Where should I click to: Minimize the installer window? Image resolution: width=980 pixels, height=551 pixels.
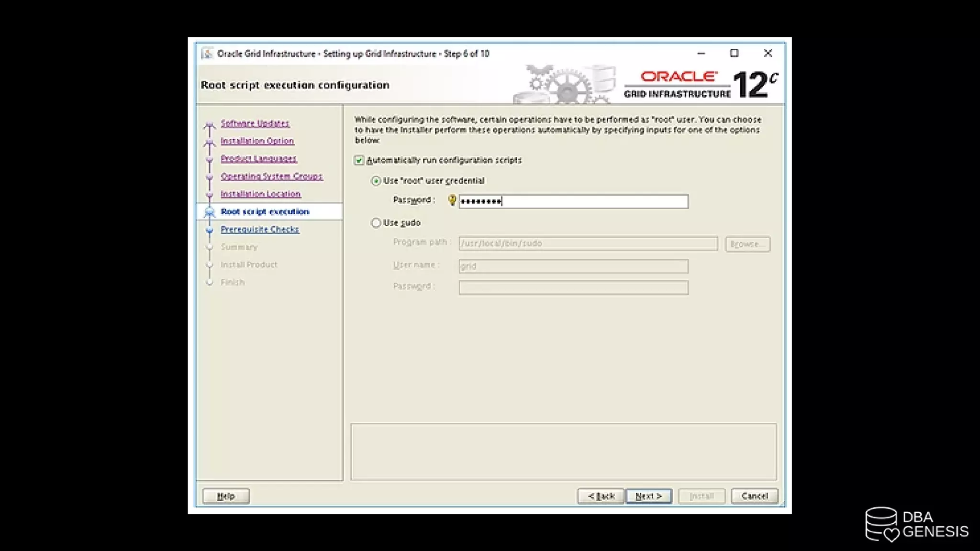(701, 53)
